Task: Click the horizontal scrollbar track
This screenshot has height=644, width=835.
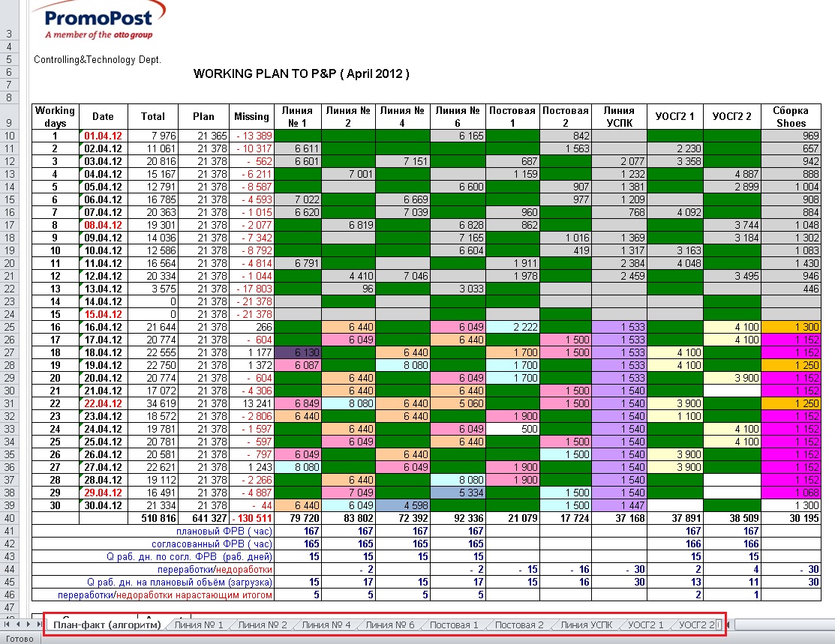Action: coord(784,625)
